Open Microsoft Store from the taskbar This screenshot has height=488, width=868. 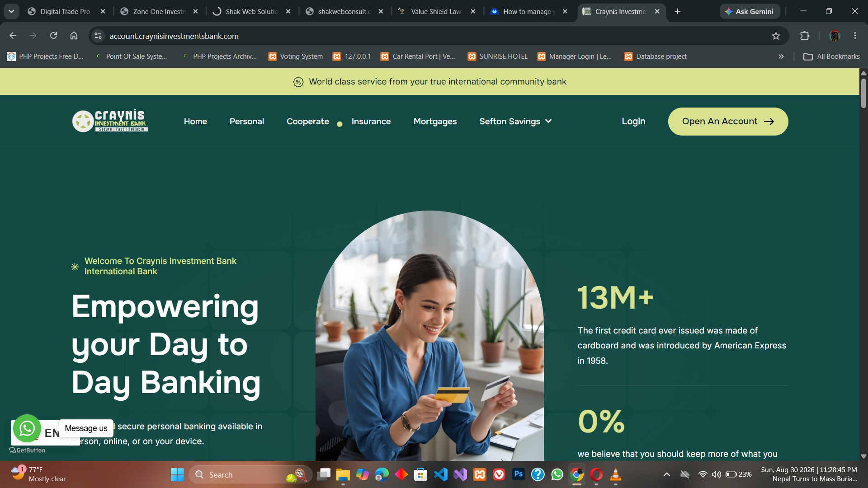[421, 474]
